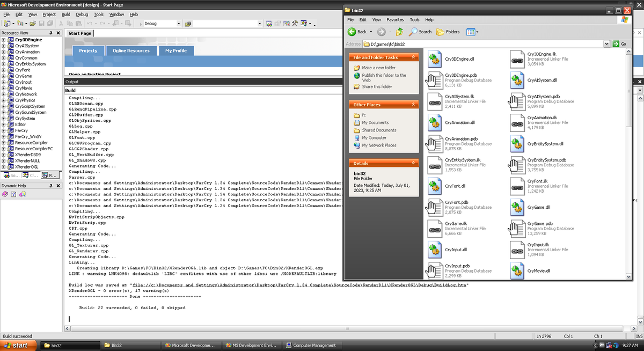Switch to MS Development Envi... taskbar item

(x=252, y=345)
